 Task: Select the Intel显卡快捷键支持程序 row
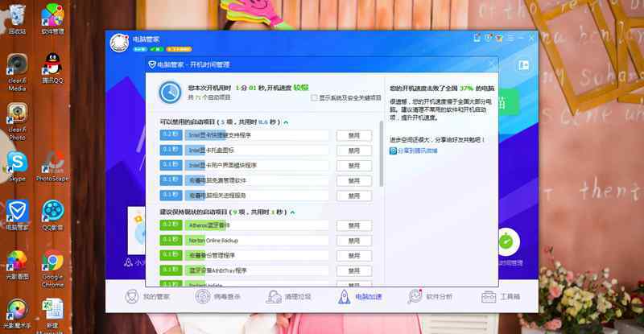coord(245,135)
